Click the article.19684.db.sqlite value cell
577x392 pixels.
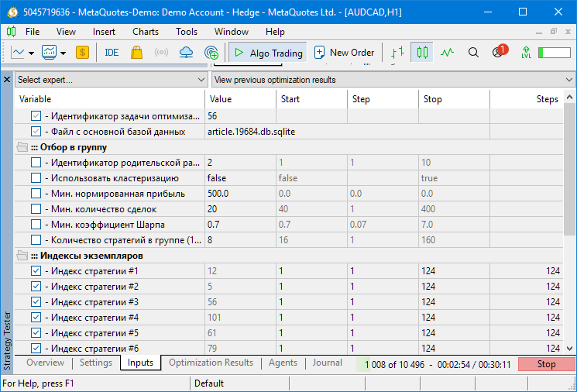coord(347,132)
